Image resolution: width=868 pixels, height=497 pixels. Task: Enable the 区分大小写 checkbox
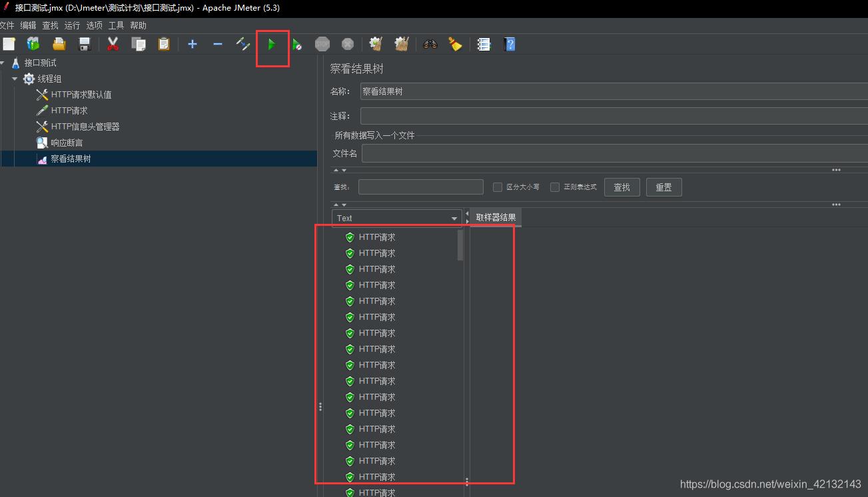click(x=498, y=187)
